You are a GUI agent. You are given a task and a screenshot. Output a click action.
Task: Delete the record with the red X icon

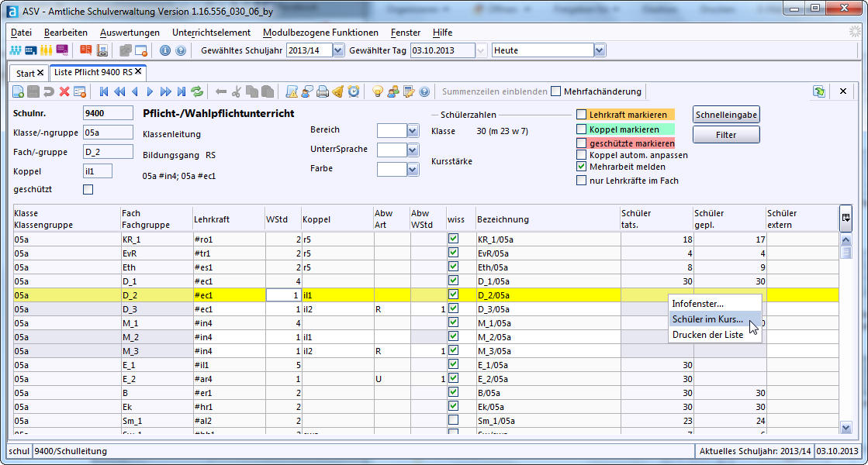click(x=64, y=91)
